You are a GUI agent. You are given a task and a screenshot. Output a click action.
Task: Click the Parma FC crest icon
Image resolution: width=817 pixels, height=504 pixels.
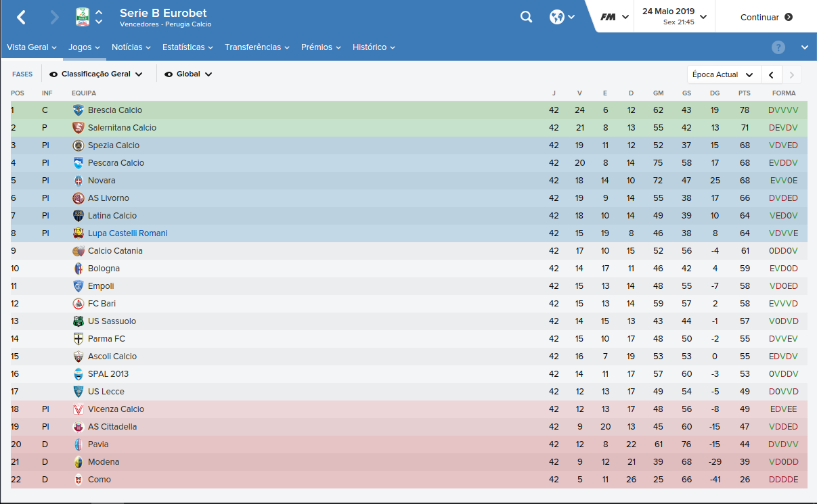[79, 339]
